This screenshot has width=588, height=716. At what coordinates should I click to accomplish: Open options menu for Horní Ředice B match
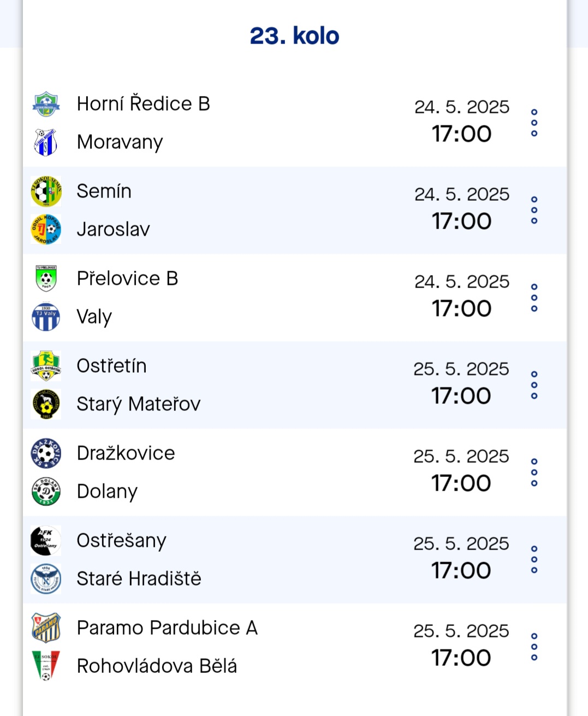tap(534, 123)
